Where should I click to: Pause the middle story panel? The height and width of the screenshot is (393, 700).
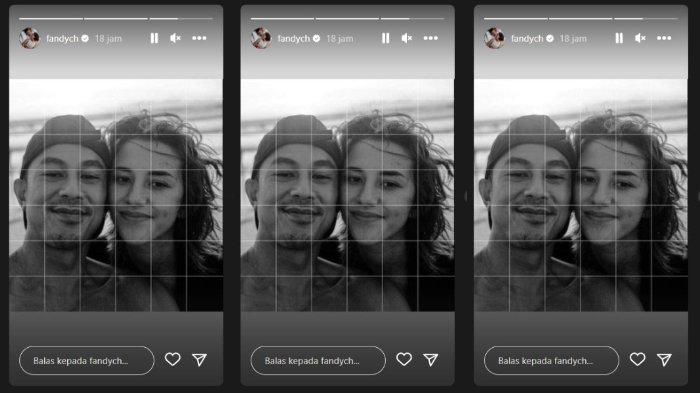coord(386,38)
